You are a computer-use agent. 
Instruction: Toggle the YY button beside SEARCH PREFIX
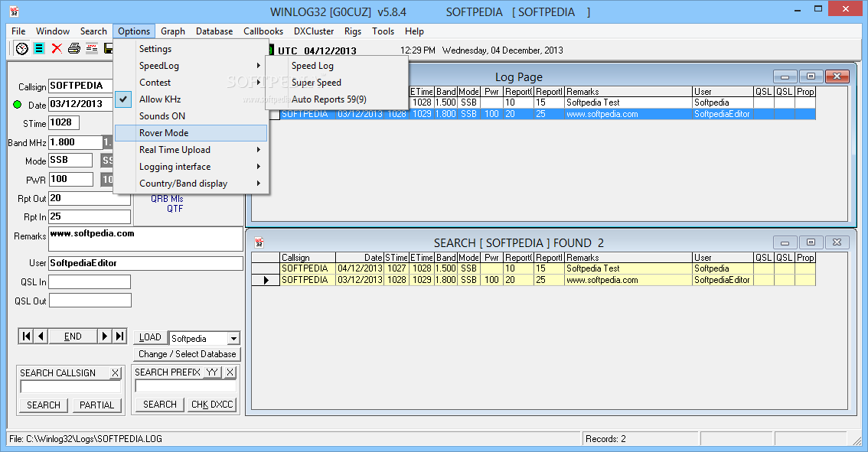(x=212, y=372)
